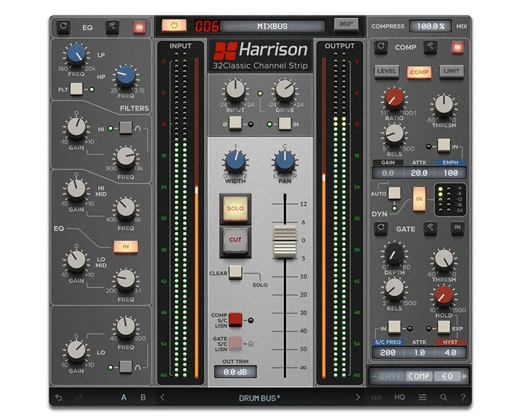Toggle the EQ section IN button at top
This screenshot has height=420, width=521.
pos(139,27)
